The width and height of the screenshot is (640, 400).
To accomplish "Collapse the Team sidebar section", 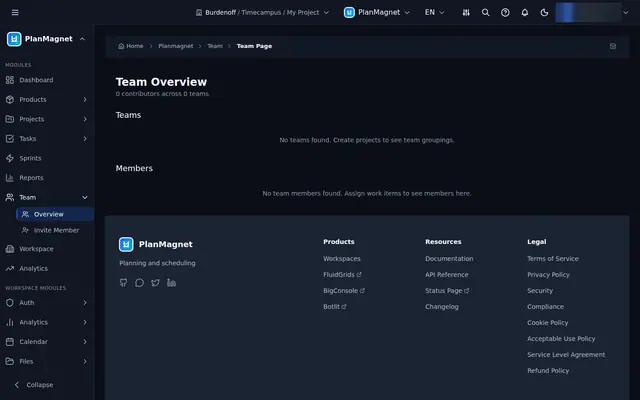I will click(47, 197).
